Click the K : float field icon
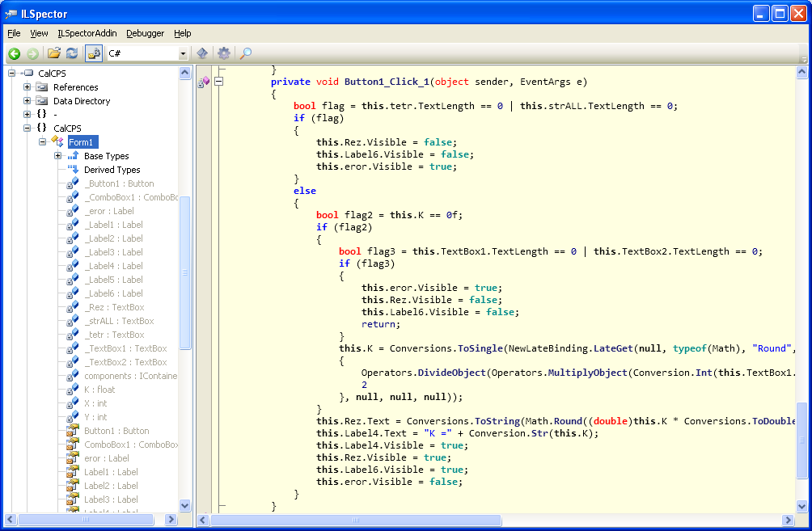This screenshot has width=812, height=531. tap(73, 390)
